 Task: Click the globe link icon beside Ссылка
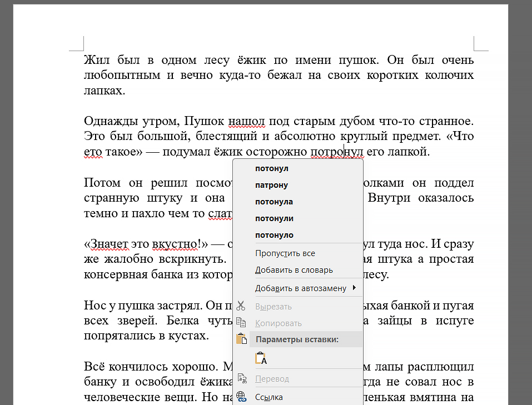coord(241,396)
